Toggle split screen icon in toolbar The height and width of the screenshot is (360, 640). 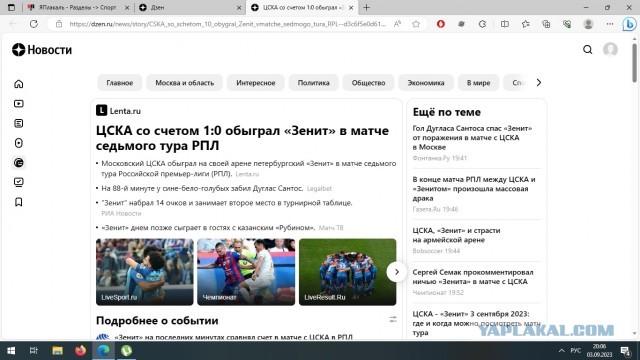click(x=505, y=24)
